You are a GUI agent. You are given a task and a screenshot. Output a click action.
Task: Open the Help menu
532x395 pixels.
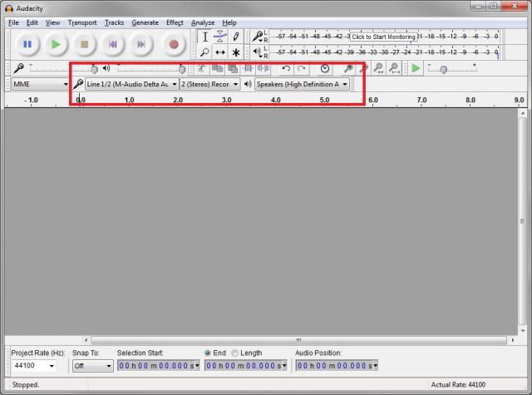point(229,22)
